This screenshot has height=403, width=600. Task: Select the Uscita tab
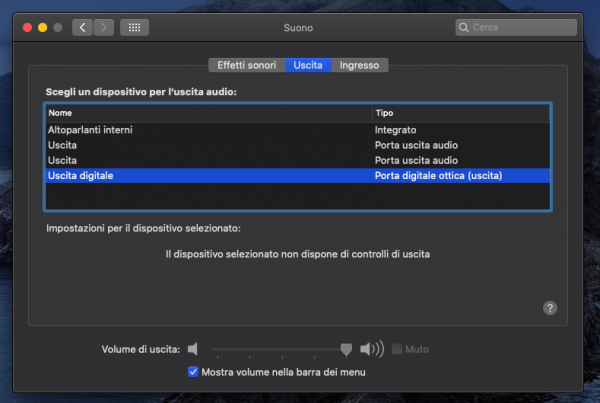coord(308,65)
